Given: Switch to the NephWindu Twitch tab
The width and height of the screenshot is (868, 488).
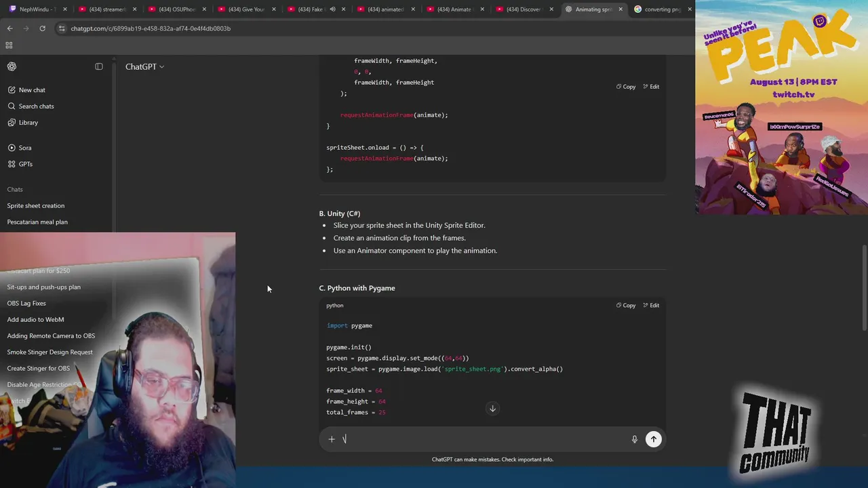Looking at the screenshot, I should pos(37,9).
